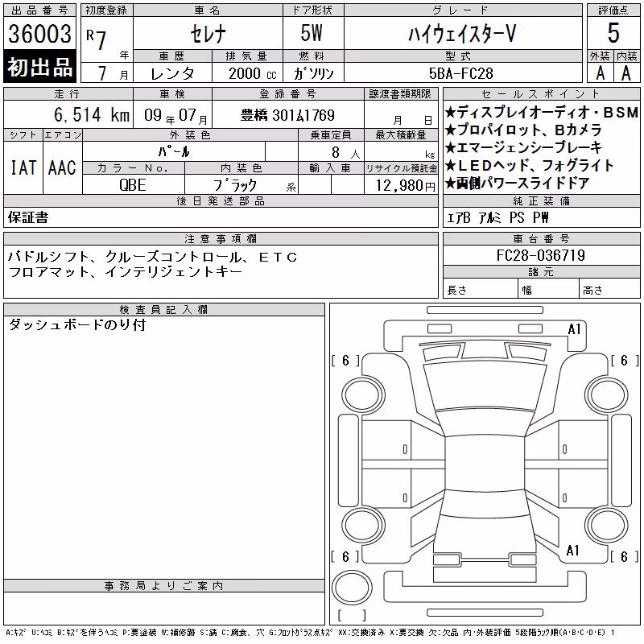Select the 評価点 header
Viewport: 644px width, 644px height.
(x=613, y=10)
